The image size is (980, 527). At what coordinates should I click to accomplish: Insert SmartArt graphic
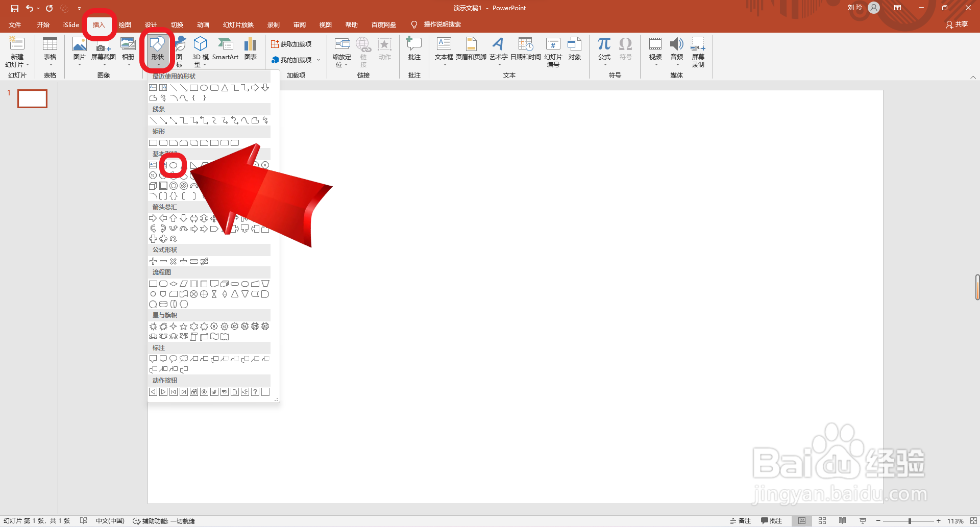click(225, 49)
